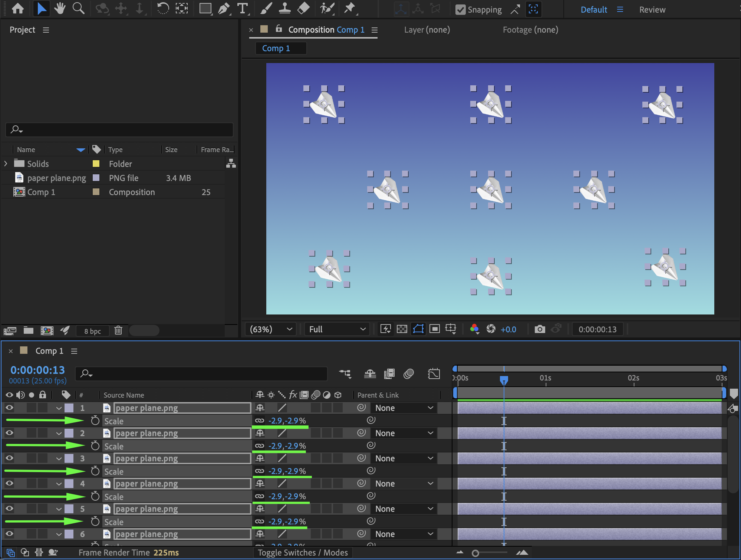Disable the Snapping checkbox

pyautogui.click(x=460, y=10)
